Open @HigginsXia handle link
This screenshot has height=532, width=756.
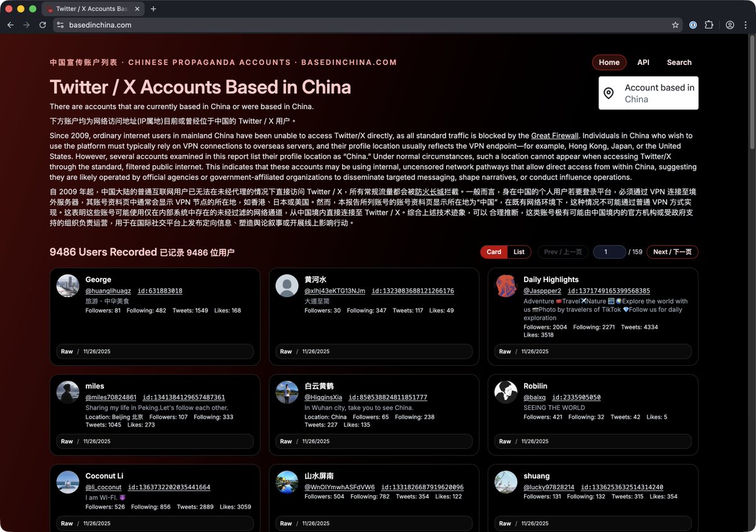323,397
